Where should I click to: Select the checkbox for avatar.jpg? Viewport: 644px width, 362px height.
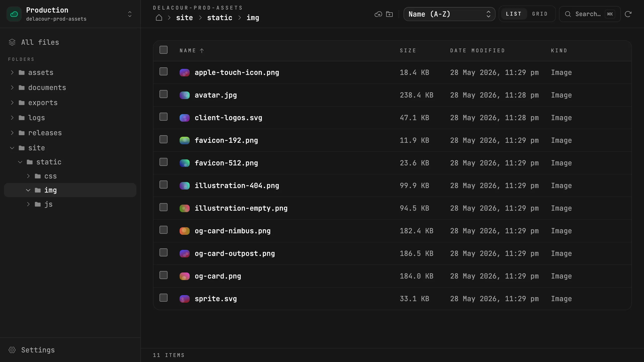164,94
